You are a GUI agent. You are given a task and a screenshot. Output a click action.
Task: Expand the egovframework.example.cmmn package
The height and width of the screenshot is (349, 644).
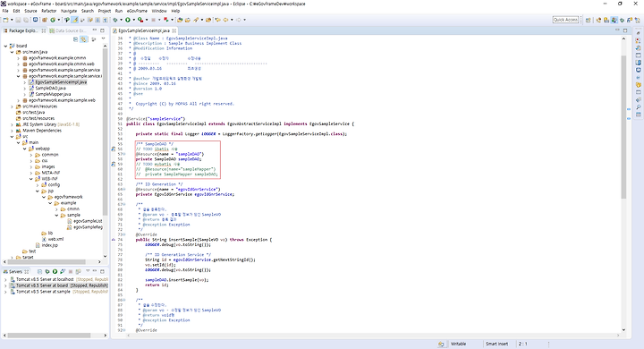(x=18, y=58)
